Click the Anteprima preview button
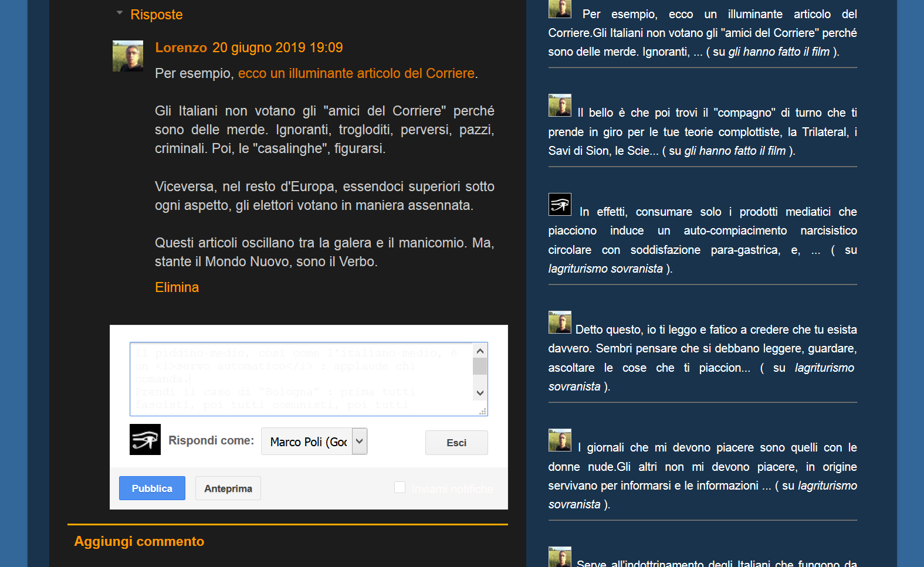Image resolution: width=924 pixels, height=567 pixels. pos(228,488)
